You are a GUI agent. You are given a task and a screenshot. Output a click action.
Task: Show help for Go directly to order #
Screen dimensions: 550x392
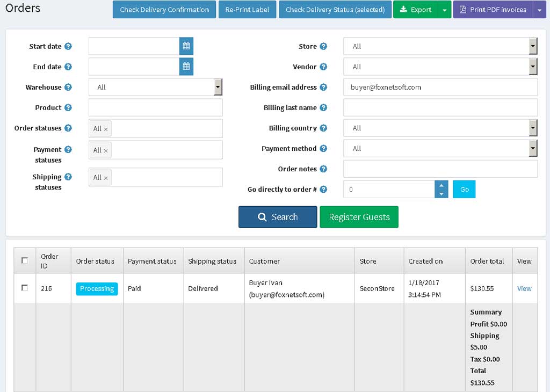pos(323,190)
